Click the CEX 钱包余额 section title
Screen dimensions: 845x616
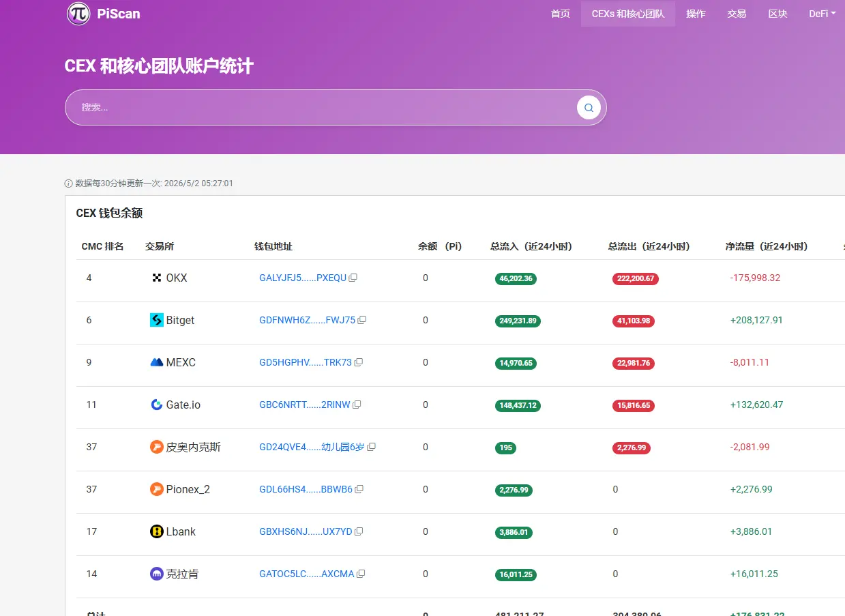coord(109,213)
